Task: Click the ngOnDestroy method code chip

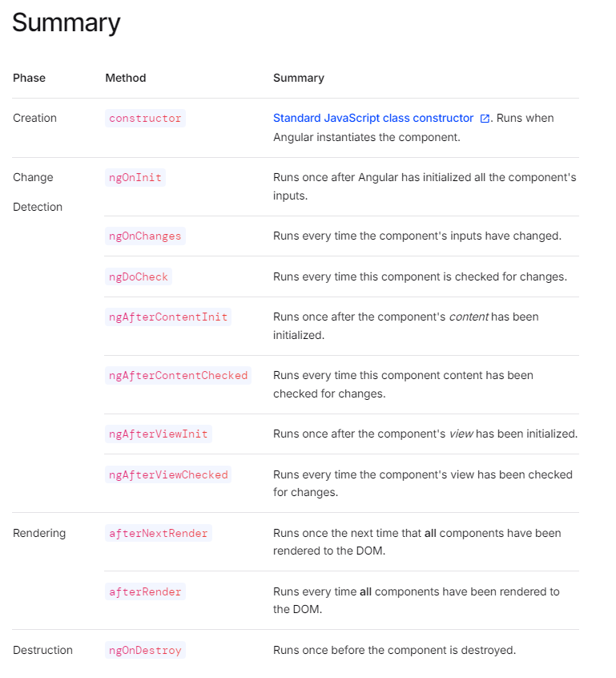Action: point(145,650)
